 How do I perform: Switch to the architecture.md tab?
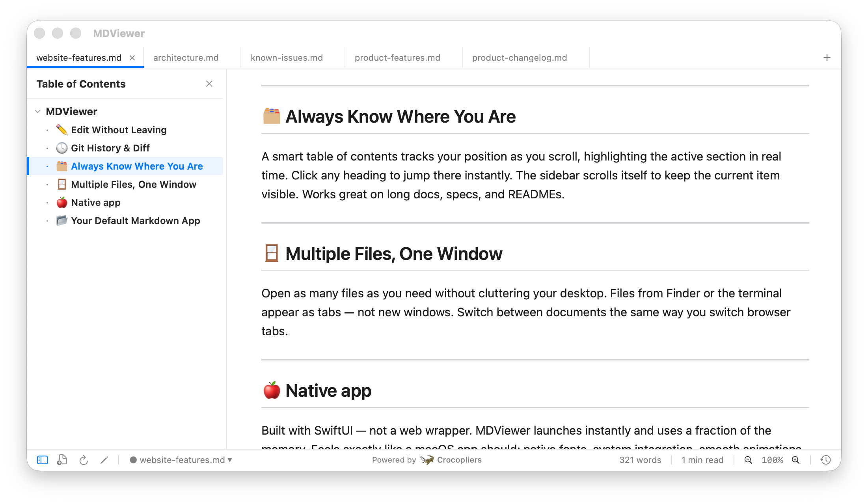click(x=186, y=58)
